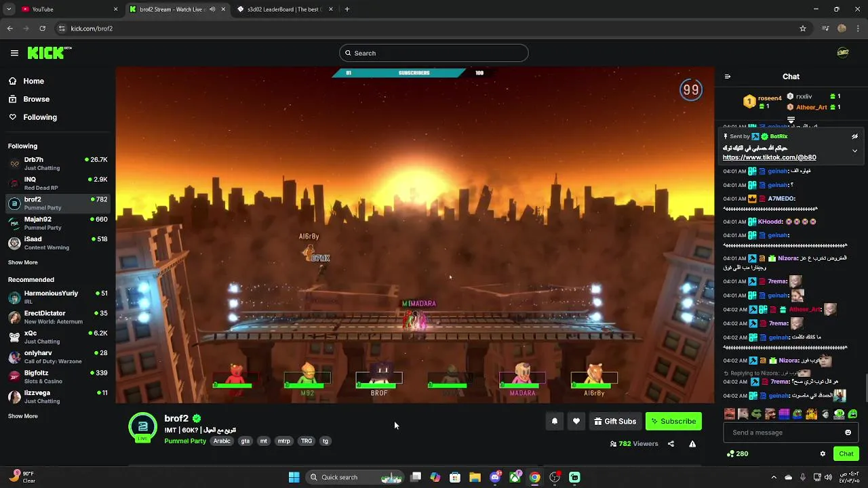
Task: Open the tiktok.com link in pinned message
Action: click(769, 157)
